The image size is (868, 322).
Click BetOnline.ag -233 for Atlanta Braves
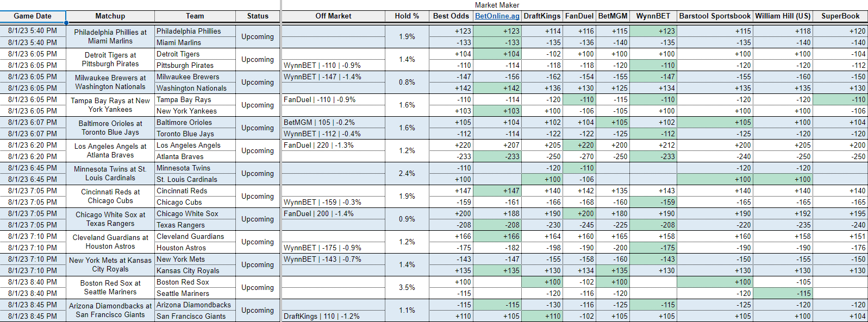(x=497, y=156)
